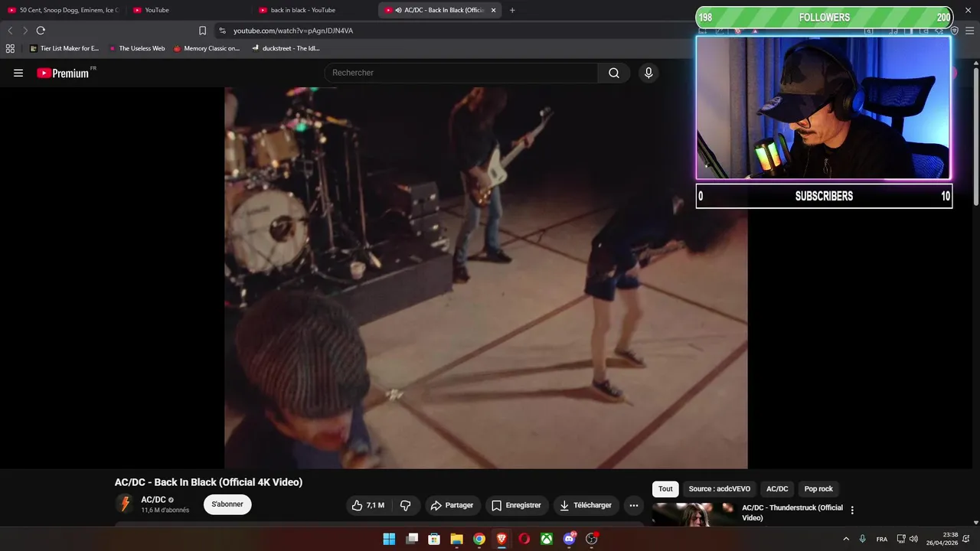Open the AC/DC channel name link
Viewport: 980px width, 551px height.
pos(153,500)
